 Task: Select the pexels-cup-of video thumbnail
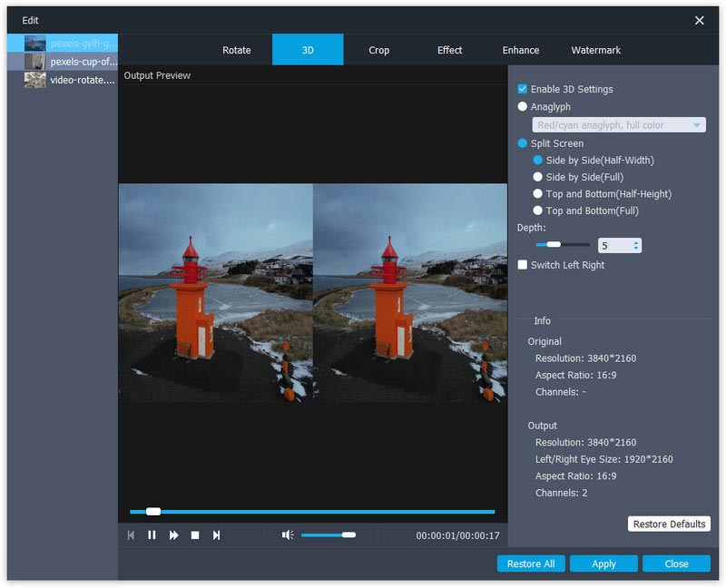35,62
